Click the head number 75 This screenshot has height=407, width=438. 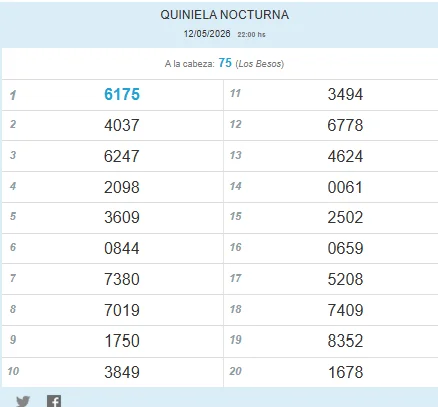(225, 63)
